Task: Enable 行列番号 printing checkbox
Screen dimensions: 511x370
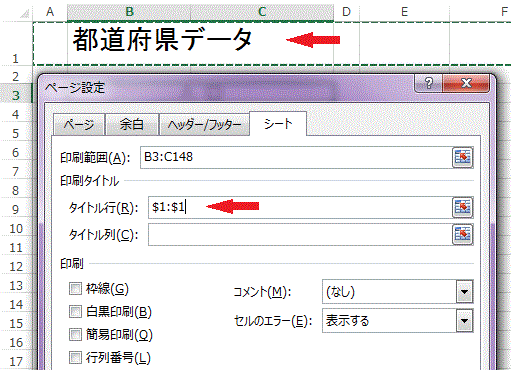Action: 75,357
